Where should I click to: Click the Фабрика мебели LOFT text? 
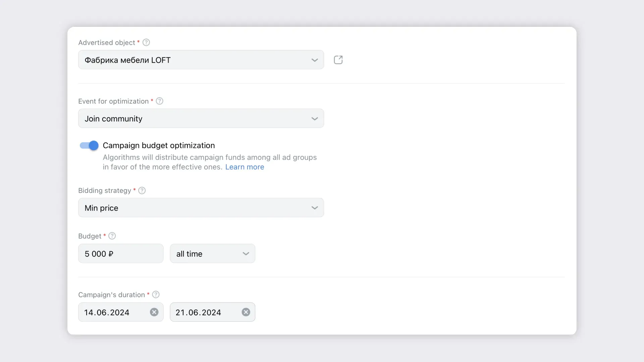(x=127, y=60)
